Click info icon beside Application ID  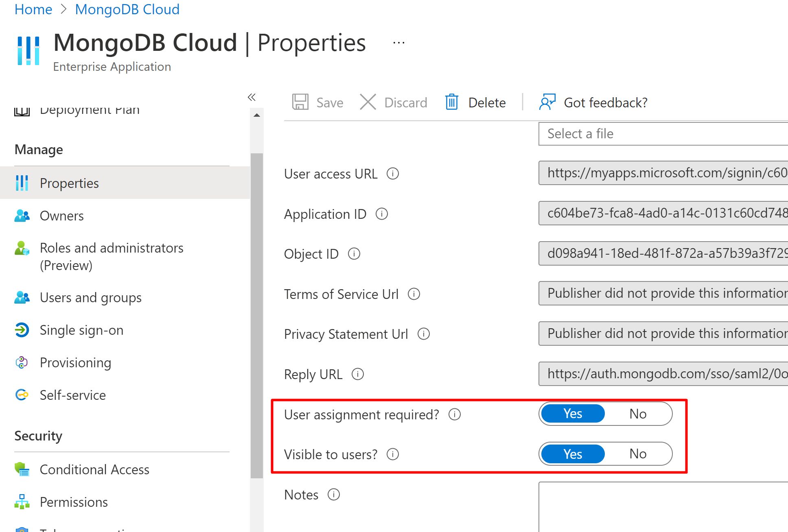(x=382, y=214)
